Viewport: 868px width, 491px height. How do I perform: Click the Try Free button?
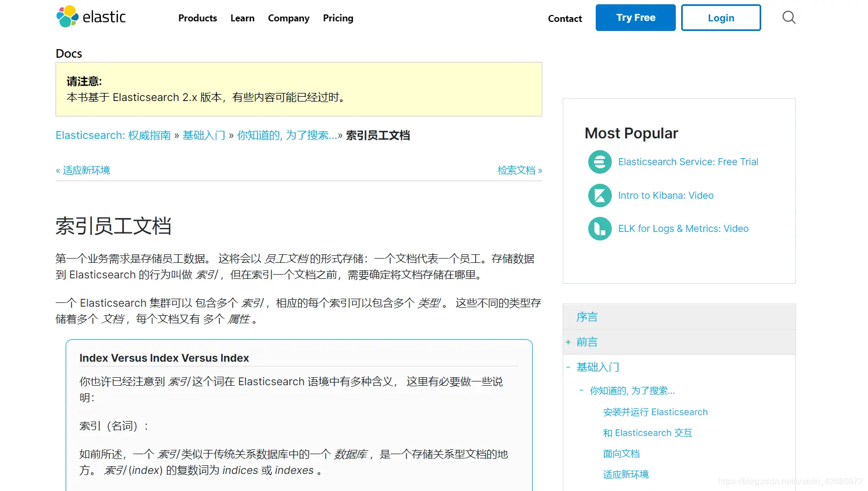tap(635, 18)
